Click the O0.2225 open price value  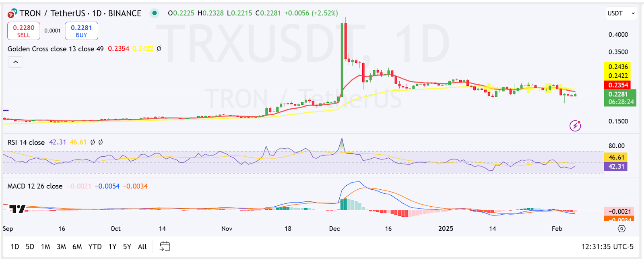click(x=181, y=13)
